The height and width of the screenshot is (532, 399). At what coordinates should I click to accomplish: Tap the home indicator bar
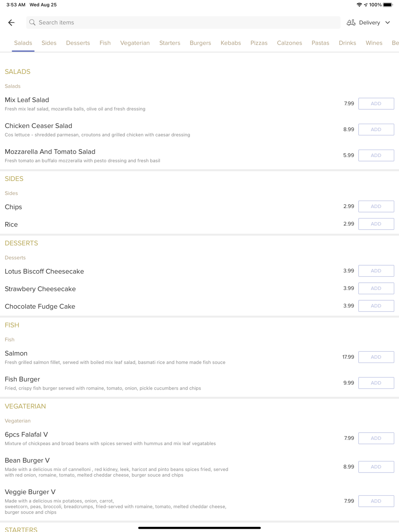point(199,528)
